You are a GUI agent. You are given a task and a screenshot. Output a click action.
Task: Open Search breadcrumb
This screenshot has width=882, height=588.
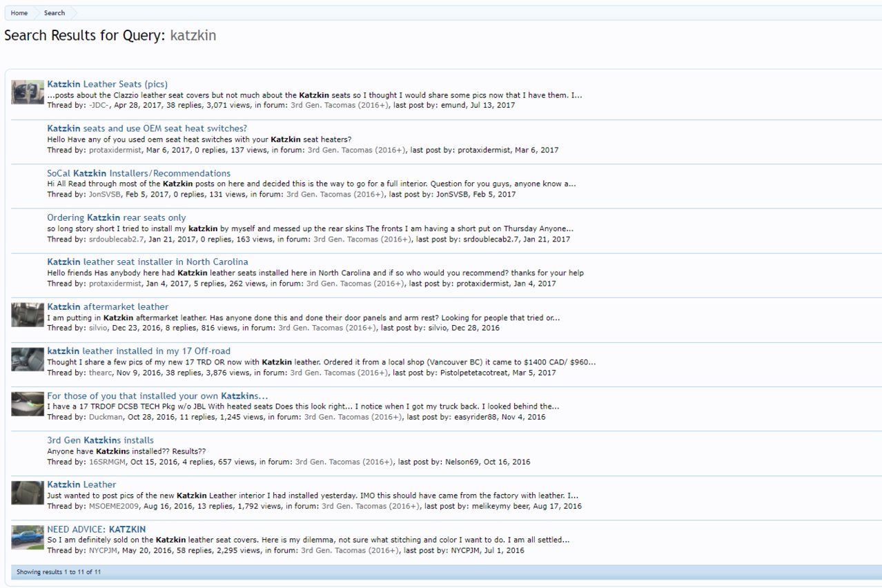(55, 13)
